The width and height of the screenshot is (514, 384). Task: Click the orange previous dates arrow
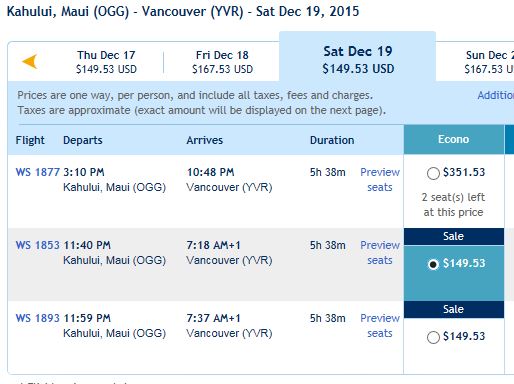click(30, 62)
